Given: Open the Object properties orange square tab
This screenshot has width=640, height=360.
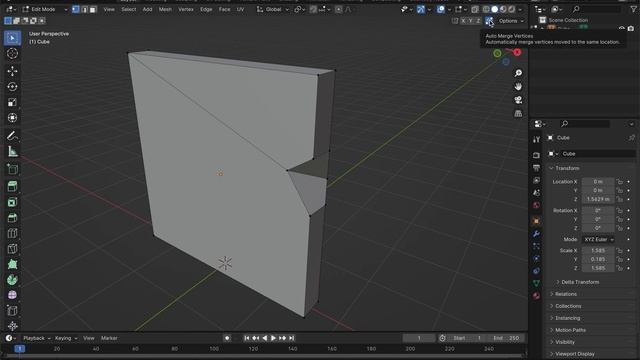Looking at the screenshot, I should tap(536, 221).
